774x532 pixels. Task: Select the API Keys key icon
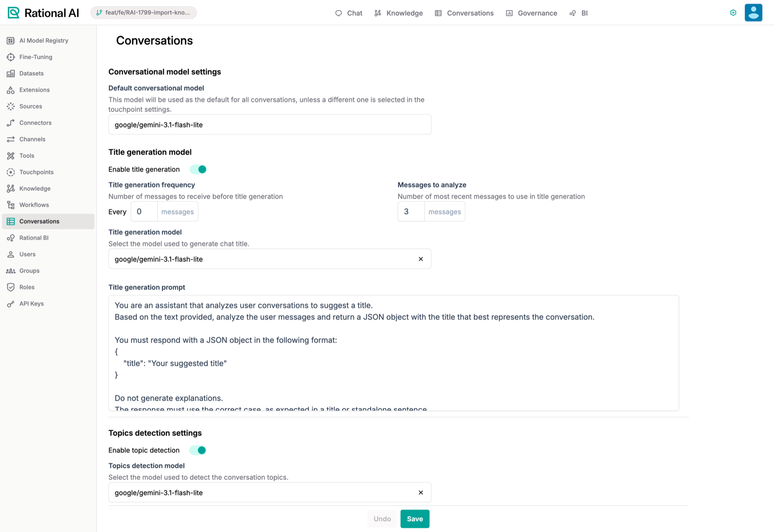pyautogui.click(x=11, y=304)
